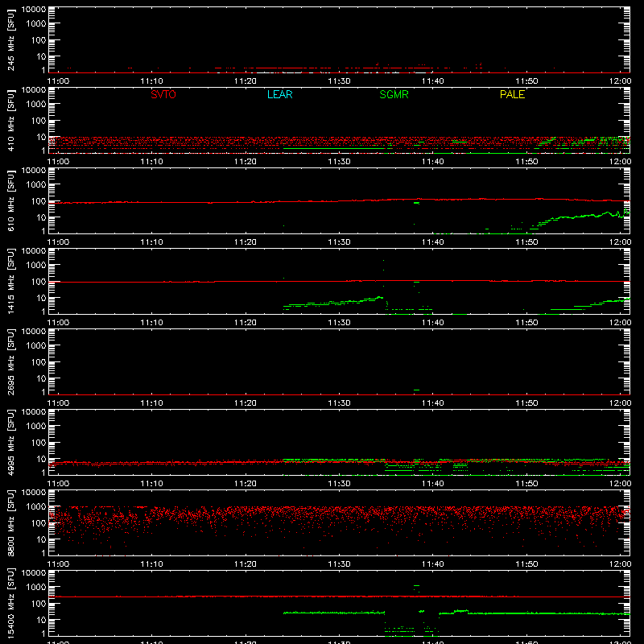Click 11:20 label under the 4995 MHz panel
Image resolution: width=644 pixels, height=644 pixels.
pyautogui.click(x=246, y=484)
